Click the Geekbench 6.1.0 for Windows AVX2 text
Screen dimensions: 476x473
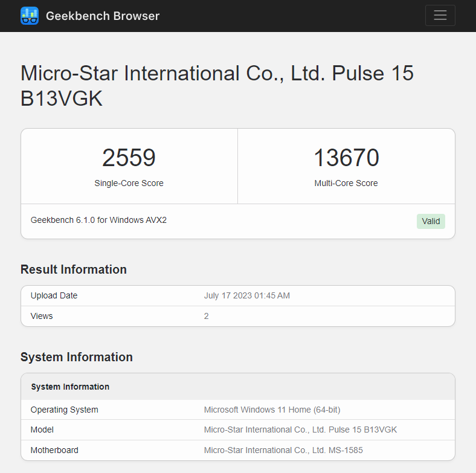(x=98, y=220)
